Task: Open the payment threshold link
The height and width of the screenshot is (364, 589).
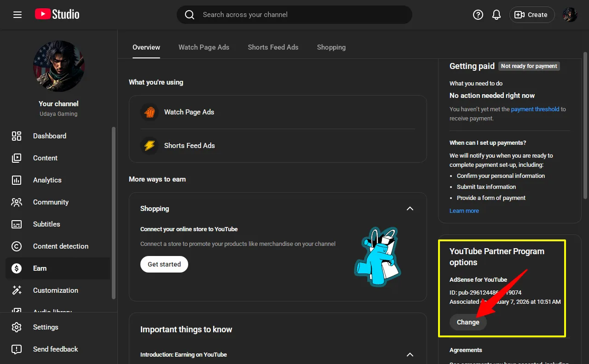Action: 535,109
